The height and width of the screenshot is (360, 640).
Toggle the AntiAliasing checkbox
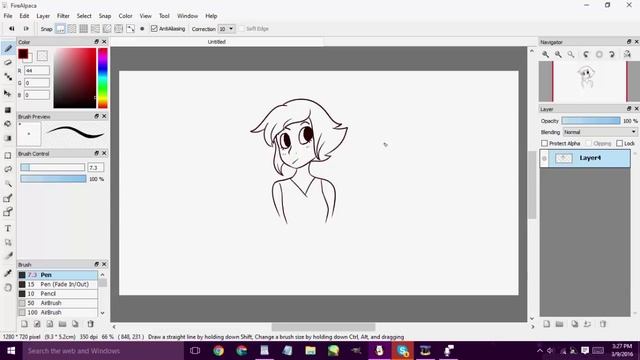click(x=154, y=29)
